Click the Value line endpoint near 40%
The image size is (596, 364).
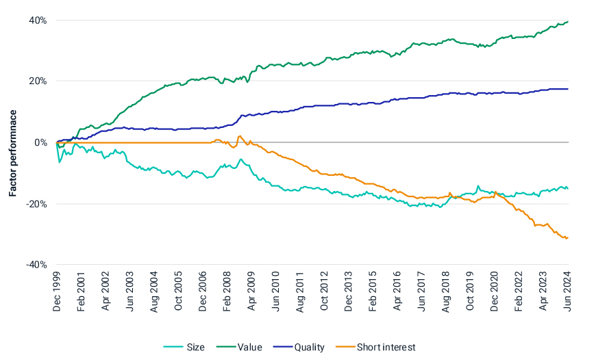click(568, 22)
